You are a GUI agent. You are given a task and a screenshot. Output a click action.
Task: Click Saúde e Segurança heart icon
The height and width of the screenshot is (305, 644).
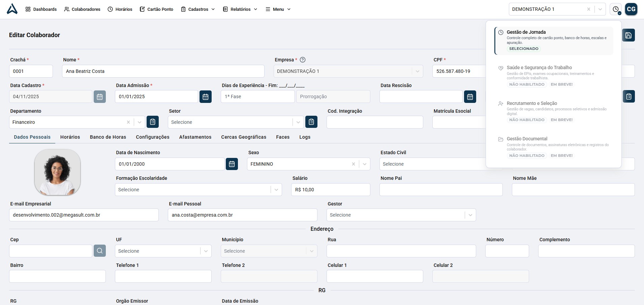(x=501, y=68)
